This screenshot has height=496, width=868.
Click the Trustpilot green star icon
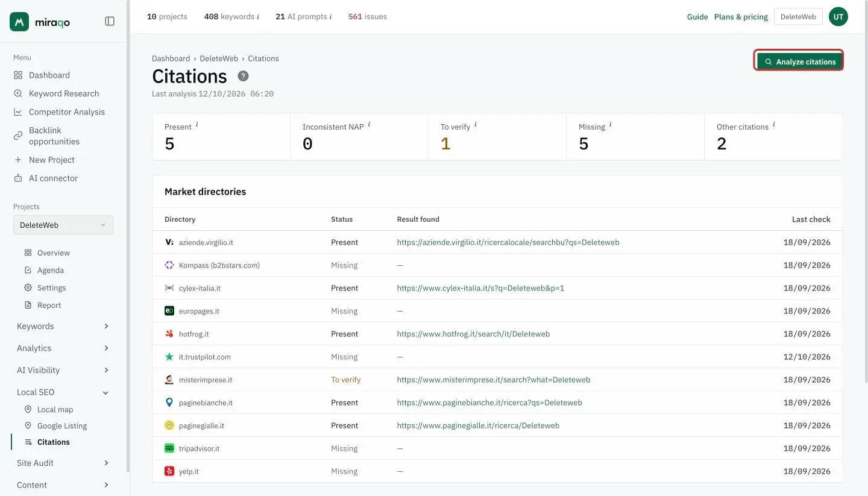pos(169,357)
